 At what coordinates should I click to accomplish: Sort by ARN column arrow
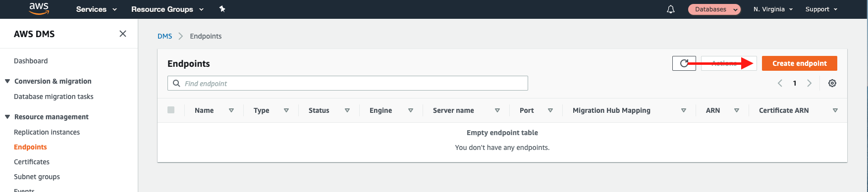(x=737, y=110)
